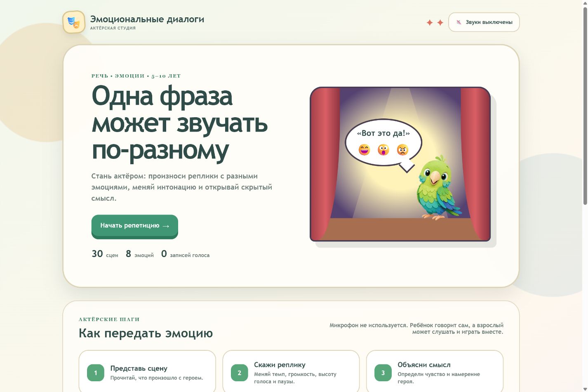
Task: Click the '«Вот это да!»' speech bubble text
Action: click(383, 133)
